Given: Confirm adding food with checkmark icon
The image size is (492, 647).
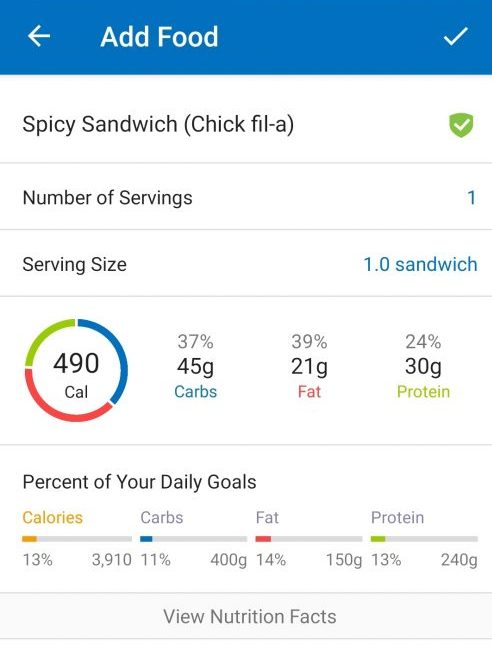Looking at the screenshot, I should [x=456, y=36].
